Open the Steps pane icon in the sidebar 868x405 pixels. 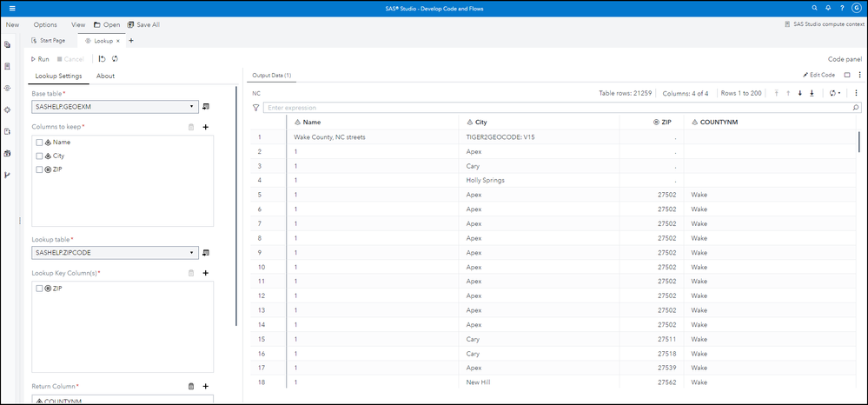pyautogui.click(x=7, y=88)
